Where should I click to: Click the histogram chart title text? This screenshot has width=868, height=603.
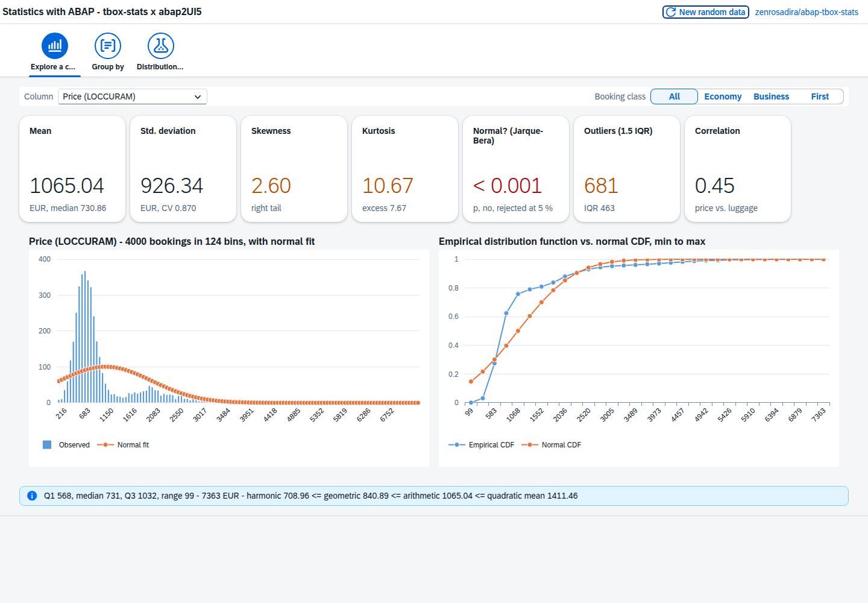[x=172, y=241]
